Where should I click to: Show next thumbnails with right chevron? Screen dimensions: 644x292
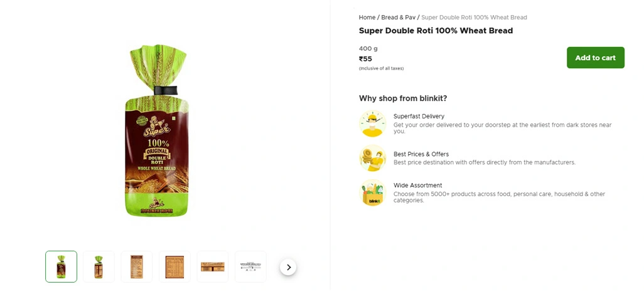(288, 267)
